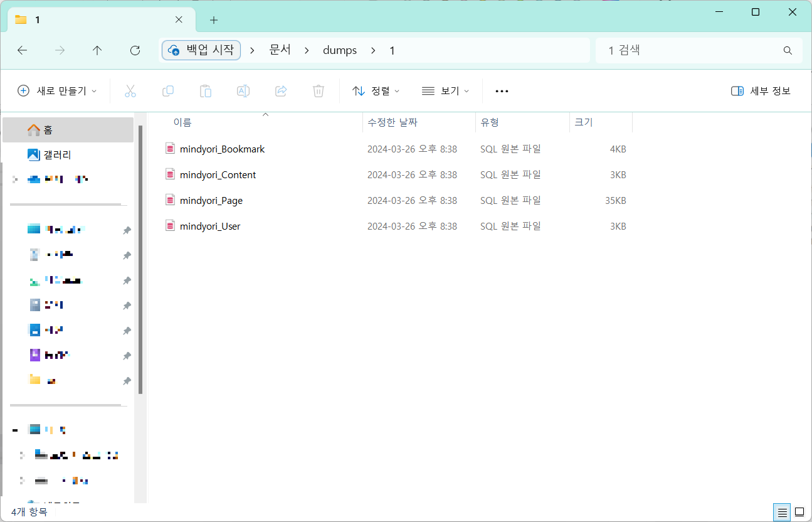The image size is (812, 522).
Task: Expand breadcrumb chevron after 문서
Action: coord(307,51)
